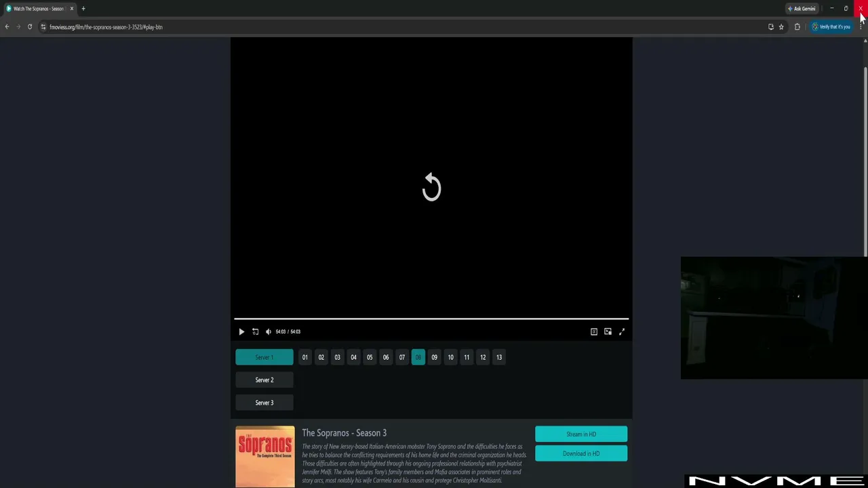This screenshot has width=868, height=488.
Task: Select episode 04
Action: [x=353, y=357]
